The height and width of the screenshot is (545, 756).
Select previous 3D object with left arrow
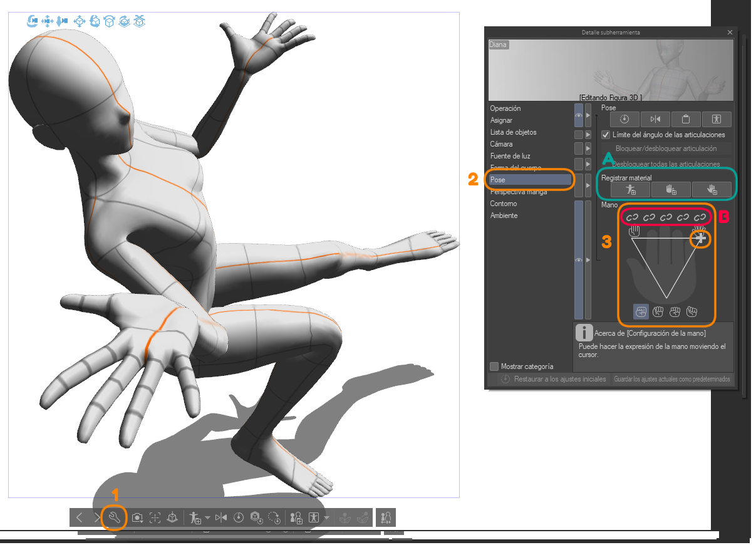79,518
